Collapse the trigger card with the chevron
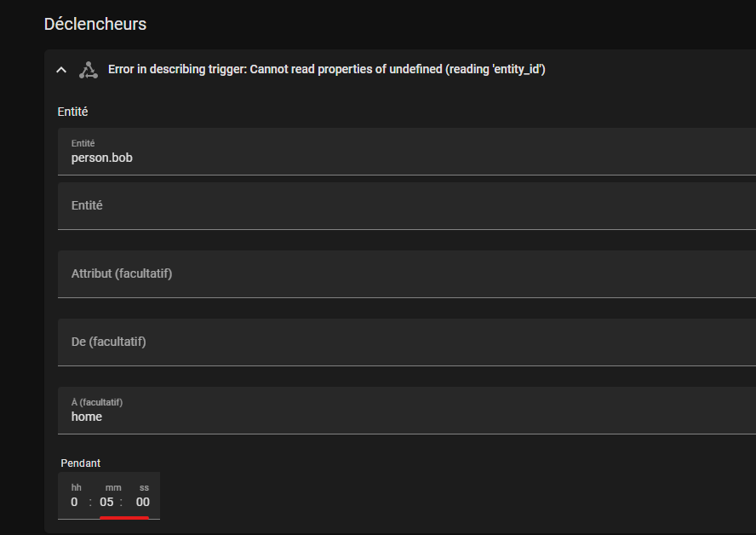This screenshot has height=535, width=756. 61,70
